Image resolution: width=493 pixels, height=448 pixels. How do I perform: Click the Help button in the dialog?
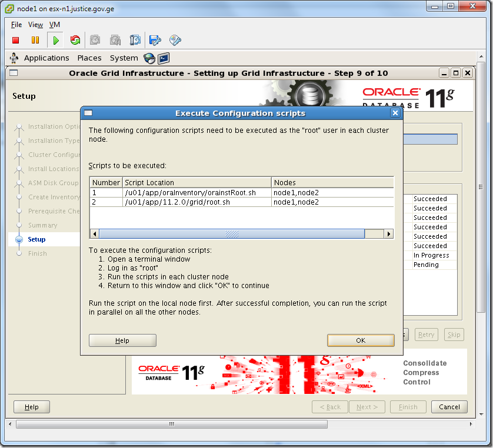pyautogui.click(x=122, y=340)
